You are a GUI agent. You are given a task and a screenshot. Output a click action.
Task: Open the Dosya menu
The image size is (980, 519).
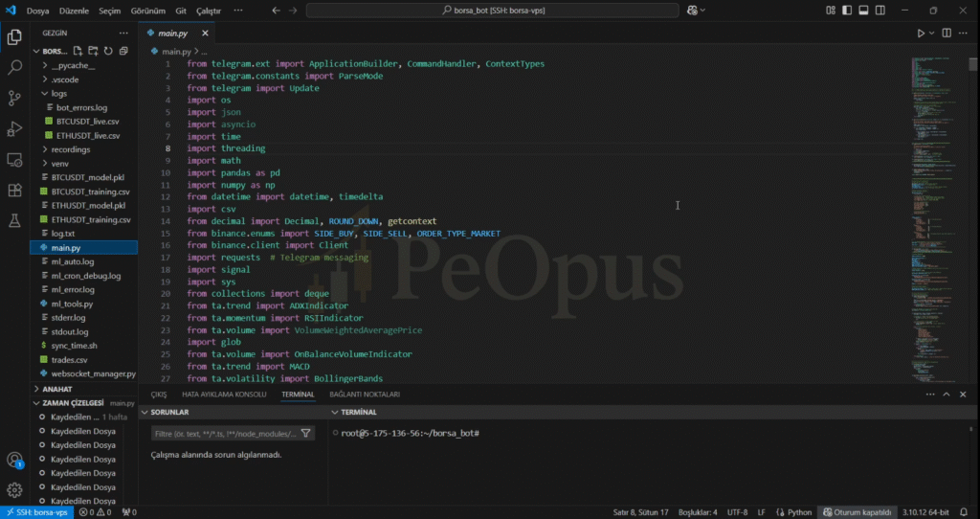(x=37, y=11)
